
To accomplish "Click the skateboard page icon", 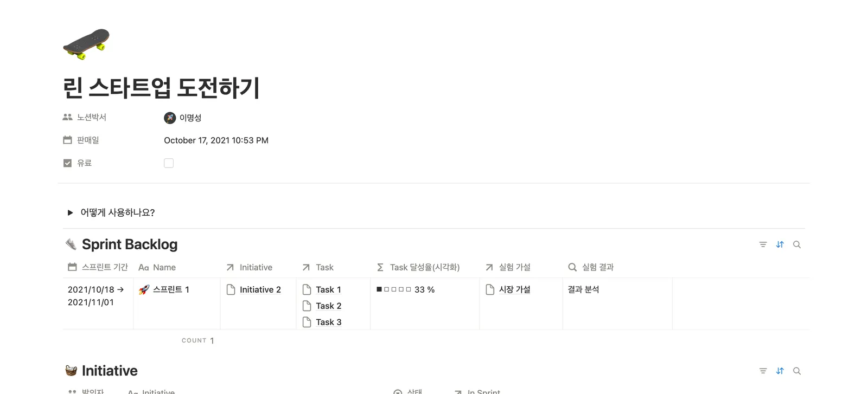I will [x=86, y=44].
